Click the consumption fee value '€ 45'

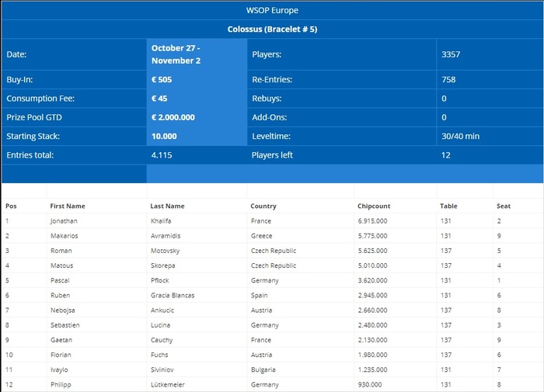pos(159,99)
